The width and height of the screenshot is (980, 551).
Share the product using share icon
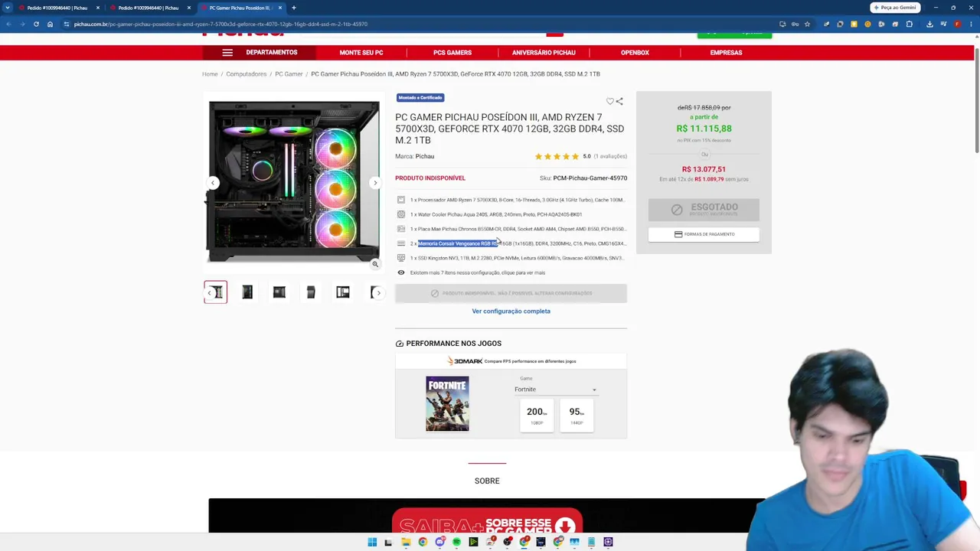[619, 101]
